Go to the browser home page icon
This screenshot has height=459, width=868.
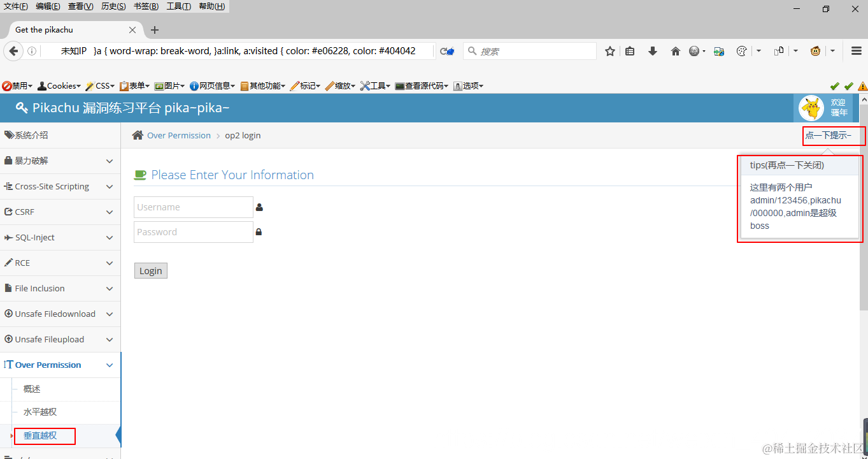pos(676,51)
